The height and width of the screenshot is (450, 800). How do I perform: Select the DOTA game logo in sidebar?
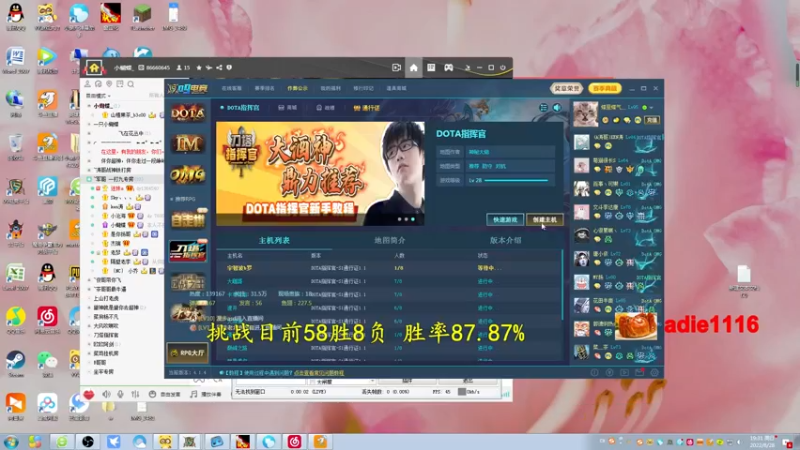pos(188,113)
